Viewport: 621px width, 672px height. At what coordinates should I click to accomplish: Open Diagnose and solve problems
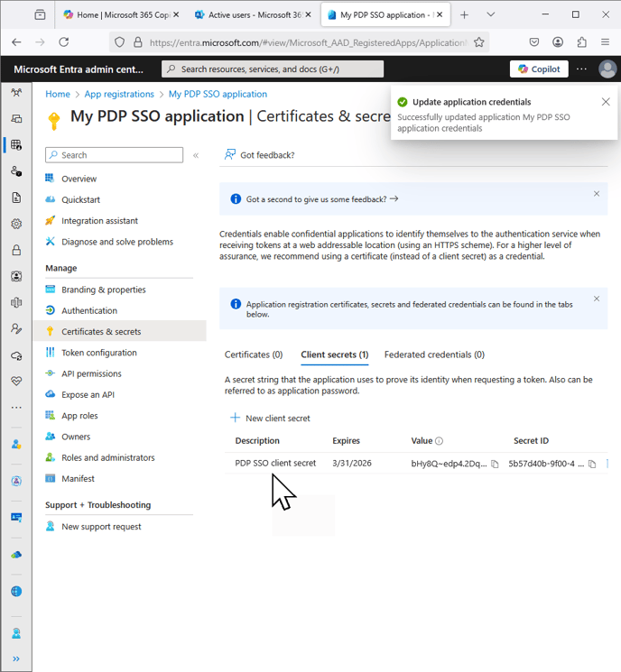tap(117, 242)
